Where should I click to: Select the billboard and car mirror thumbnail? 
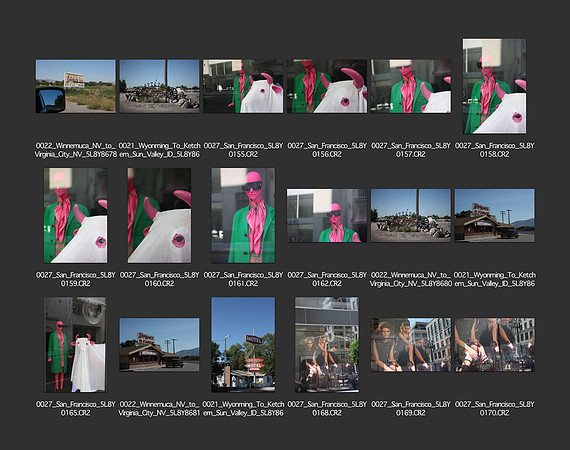[x=76, y=86]
